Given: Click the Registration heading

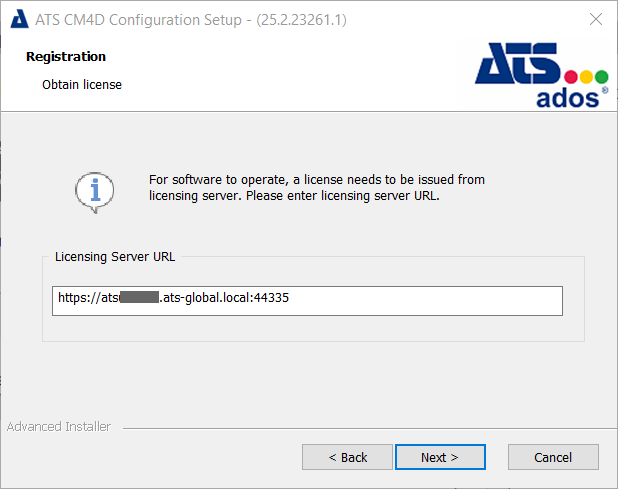Looking at the screenshot, I should 66,57.
